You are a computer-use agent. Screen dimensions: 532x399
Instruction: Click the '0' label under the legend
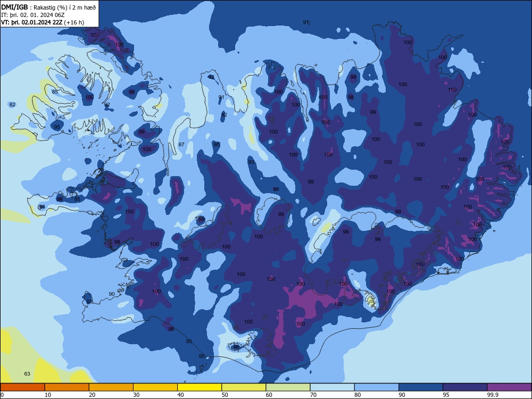click(x=2, y=395)
